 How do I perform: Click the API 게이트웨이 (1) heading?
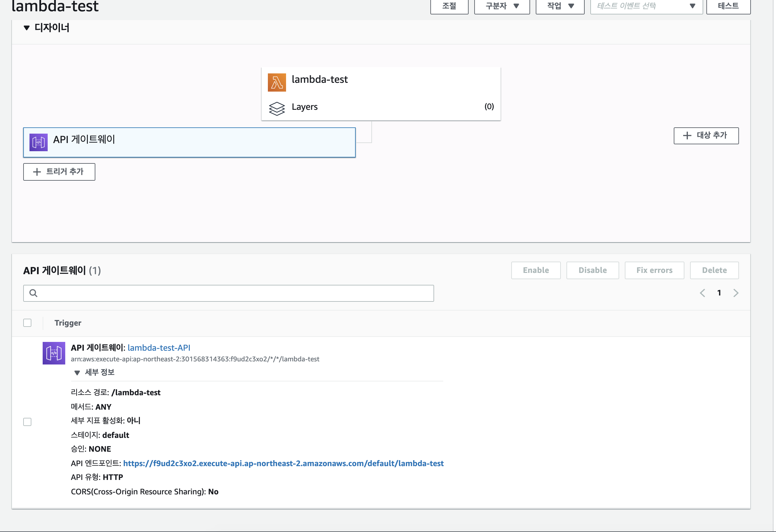point(62,270)
